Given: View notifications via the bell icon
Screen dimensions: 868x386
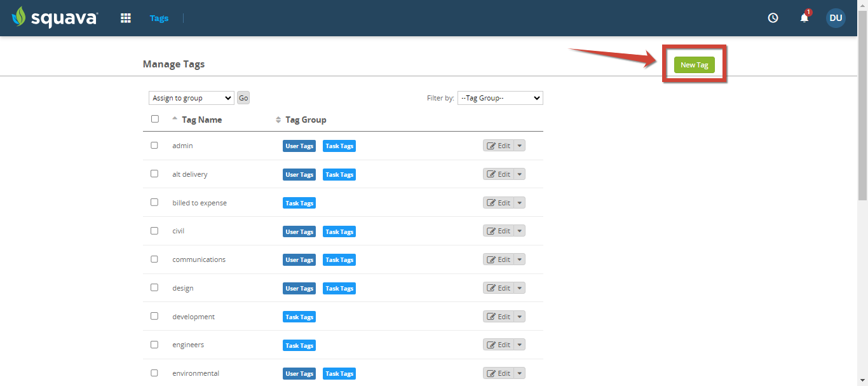Looking at the screenshot, I should (804, 17).
